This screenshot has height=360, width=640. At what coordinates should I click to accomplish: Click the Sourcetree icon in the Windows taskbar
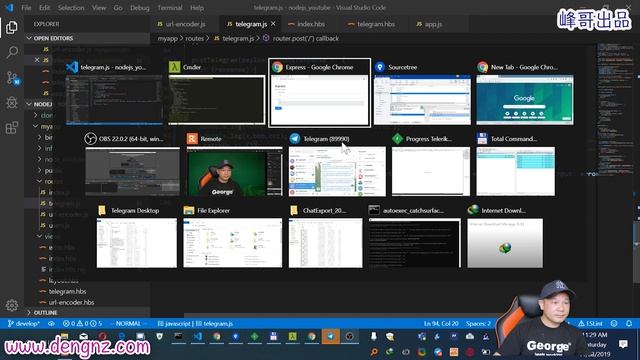[x=236, y=337]
